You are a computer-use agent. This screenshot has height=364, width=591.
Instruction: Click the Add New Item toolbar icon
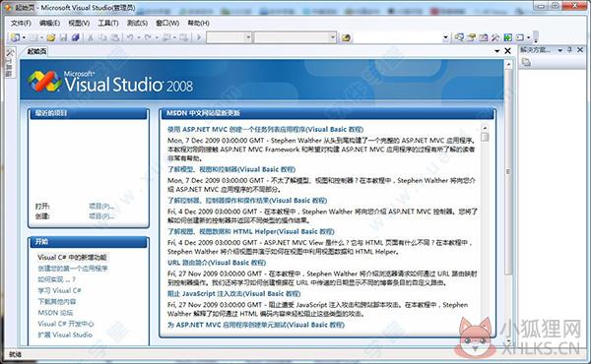pos(33,37)
